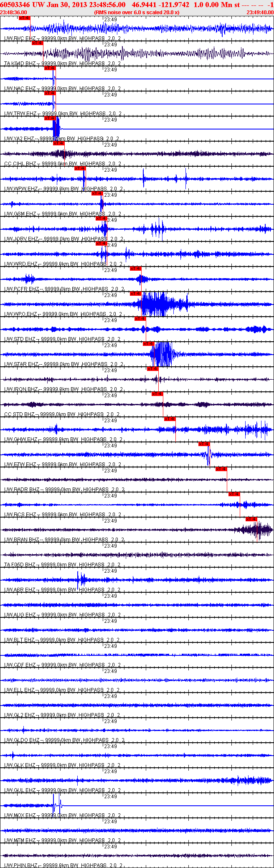This screenshot has height=868, width=274.
Task: Select the pick marker on UW.GSM trace
Action: 97,193
